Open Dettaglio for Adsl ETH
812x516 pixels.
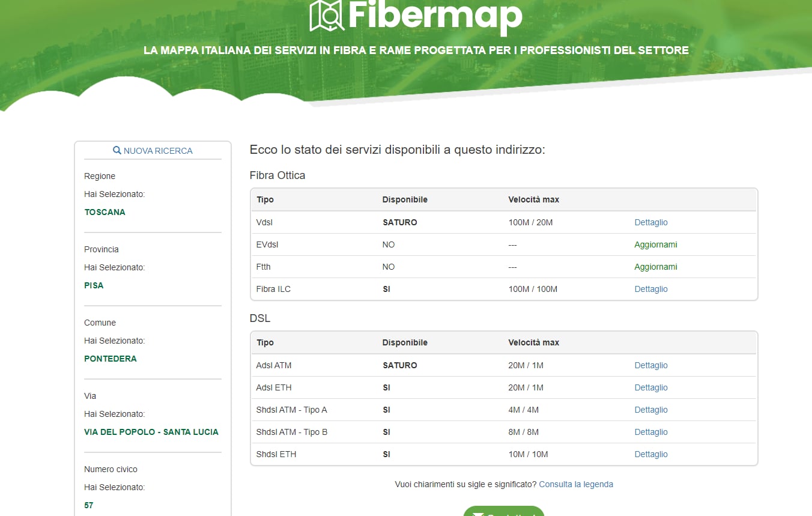point(651,387)
